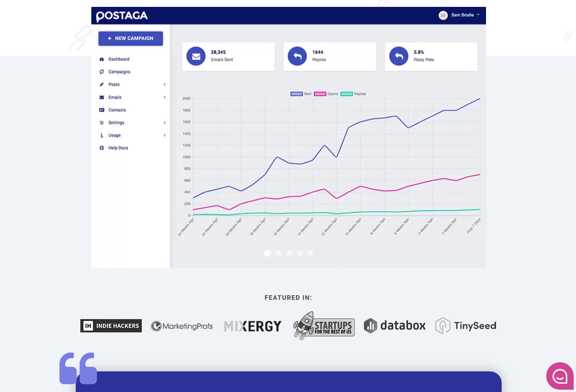Viewport: 576px width, 392px height.
Task: Toggle the Sent legend swatch
Action: [296, 94]
